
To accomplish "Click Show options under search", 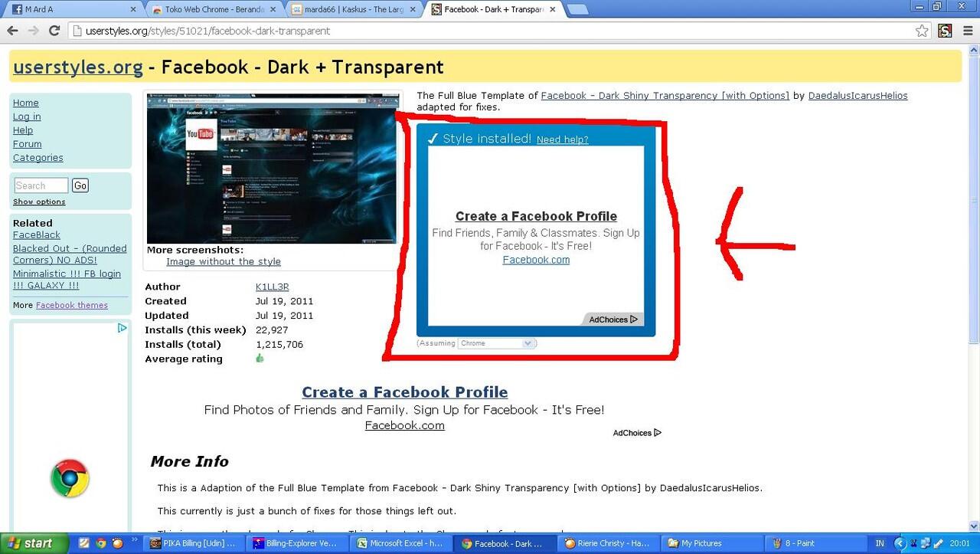I will (39, 202).
